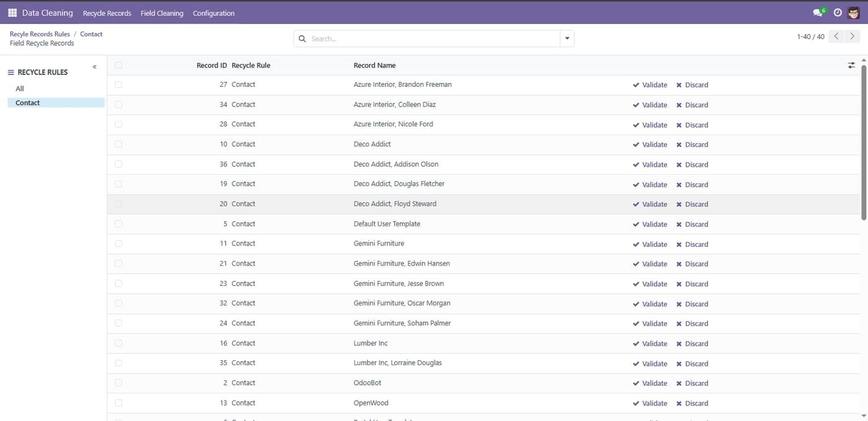Go to next page of records
Screen dimensions: 868x421
point(852,37)
